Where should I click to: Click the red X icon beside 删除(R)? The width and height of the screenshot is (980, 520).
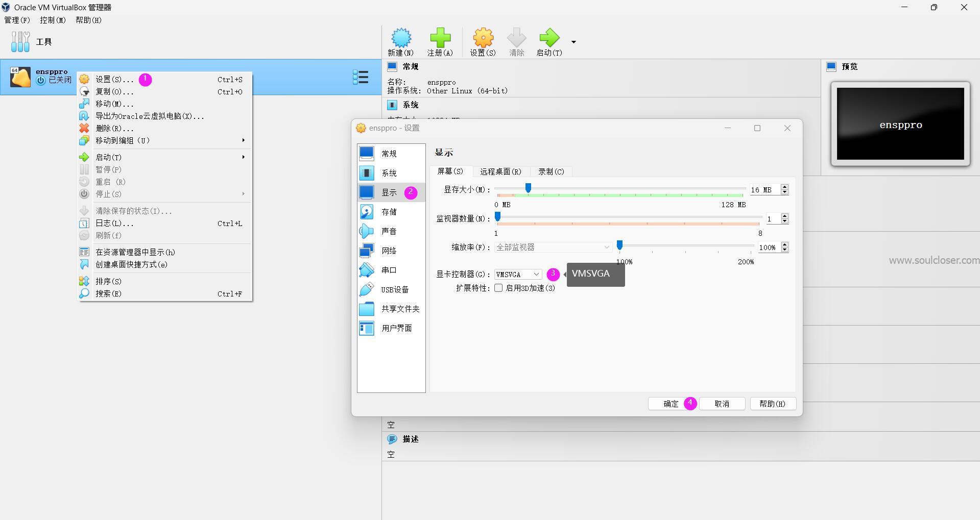[84, 128]
